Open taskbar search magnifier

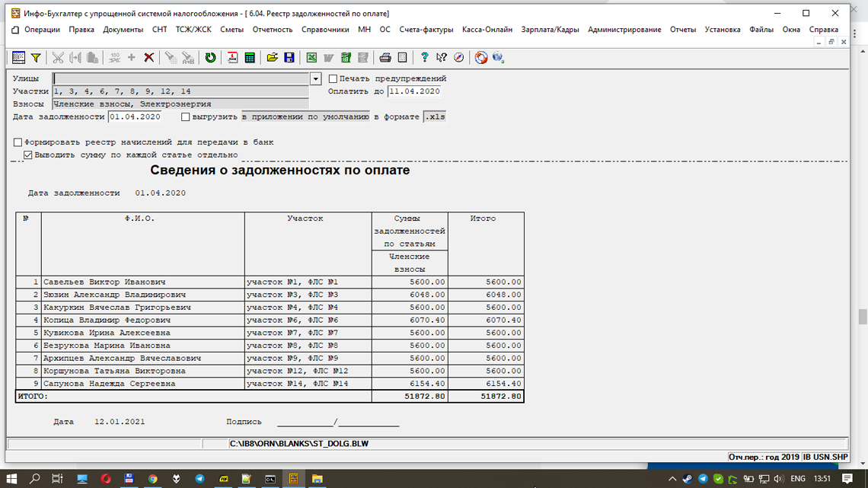click(35, 479)
